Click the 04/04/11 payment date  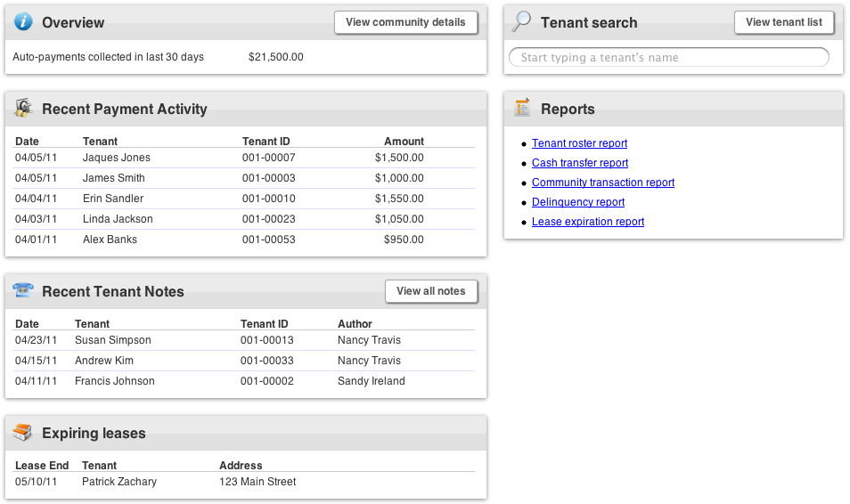[x=36, y=199]
